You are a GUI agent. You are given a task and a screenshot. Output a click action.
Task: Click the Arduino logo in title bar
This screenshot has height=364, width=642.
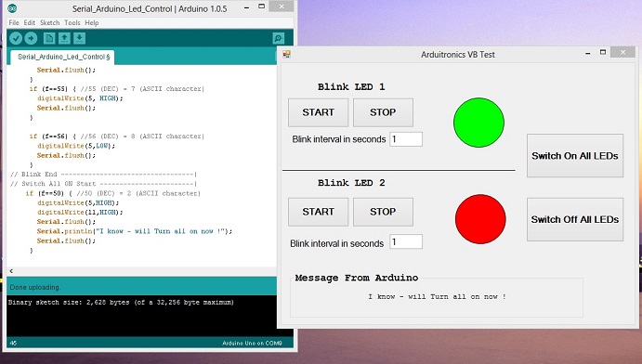(12, 8)
